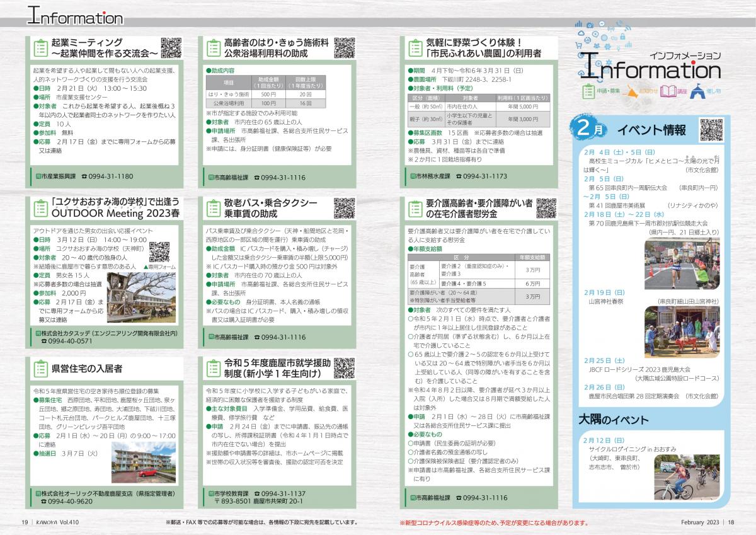Click the 専用フォーム QR code in OUTDOOR Meeting card

tap(158, 251)
